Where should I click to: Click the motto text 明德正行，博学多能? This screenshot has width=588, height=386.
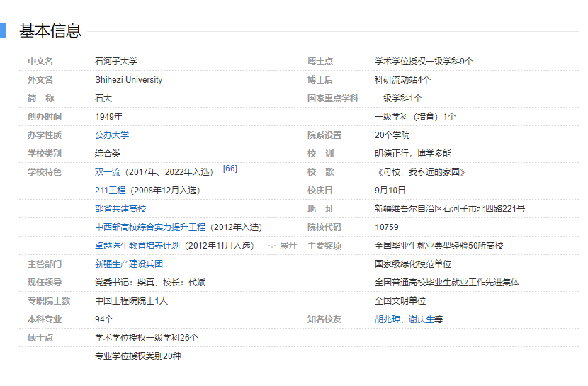click(412, 154)
